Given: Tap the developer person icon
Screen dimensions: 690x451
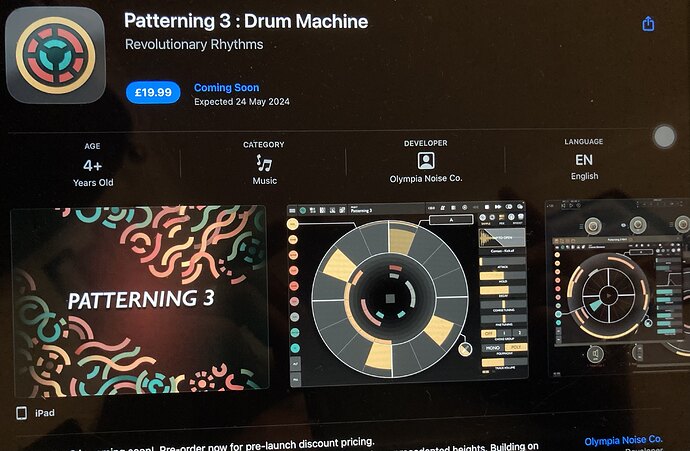Looking at the screenshot, I should [426, 162].
